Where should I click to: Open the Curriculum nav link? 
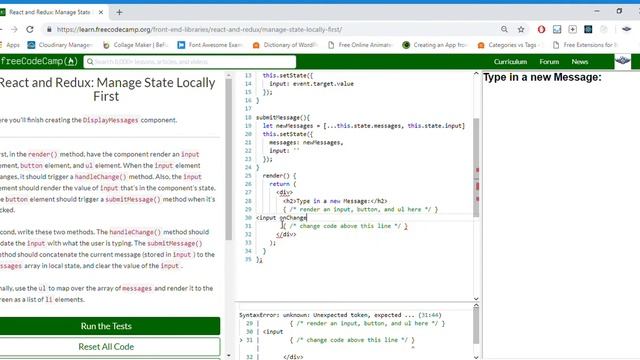[510, 62]
